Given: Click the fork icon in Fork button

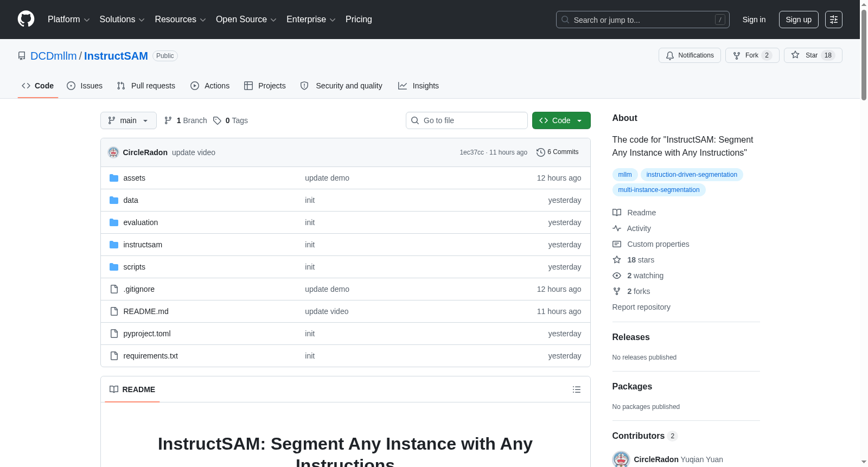Looking at the screenshot, I should click(x=737, y=55).
